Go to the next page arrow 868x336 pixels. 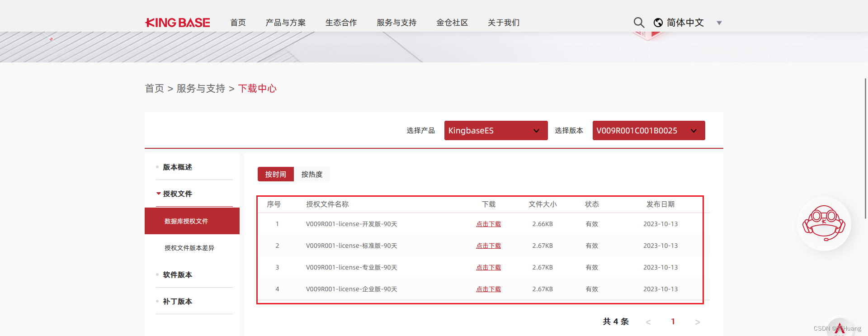tap(698, 322)
